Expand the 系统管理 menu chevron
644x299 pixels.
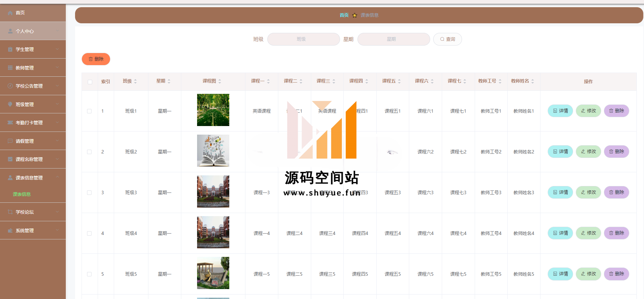click(57, 230)
